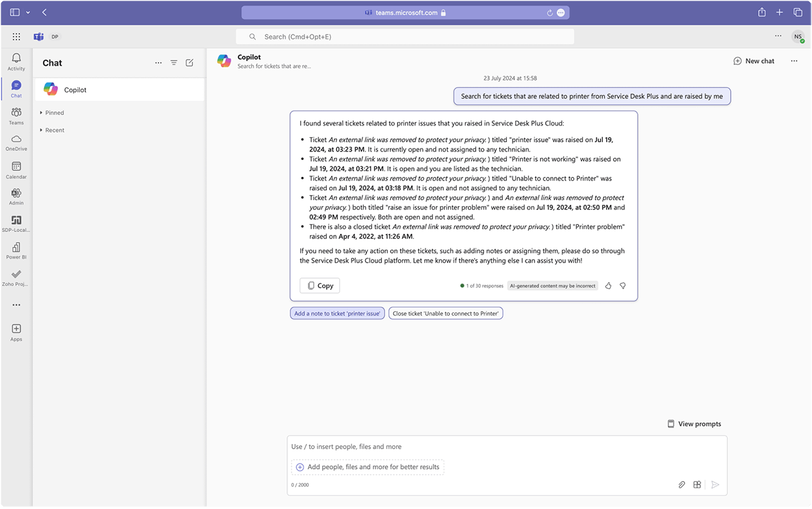
Task: Open the Admin app
Action: click(x=16, y=197)
